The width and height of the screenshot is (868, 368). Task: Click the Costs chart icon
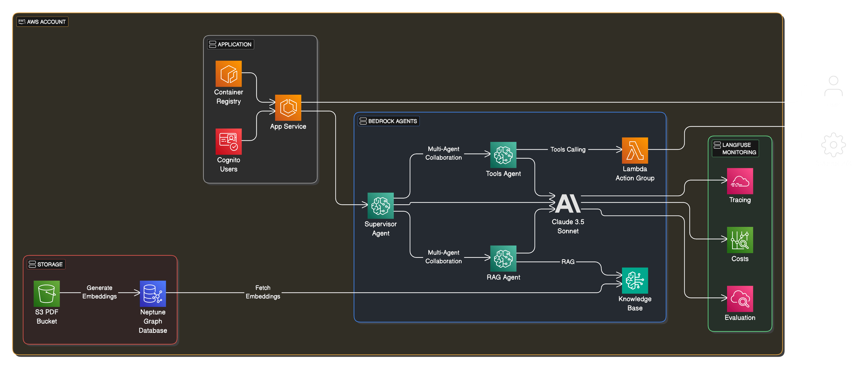click(740, 240)
